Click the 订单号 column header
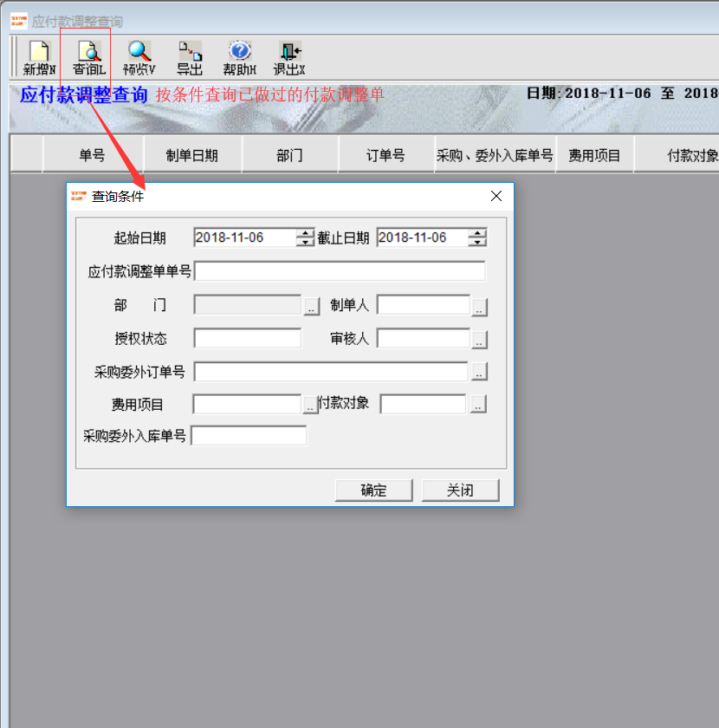Screen dimensions: 719x728 point(386,154)
